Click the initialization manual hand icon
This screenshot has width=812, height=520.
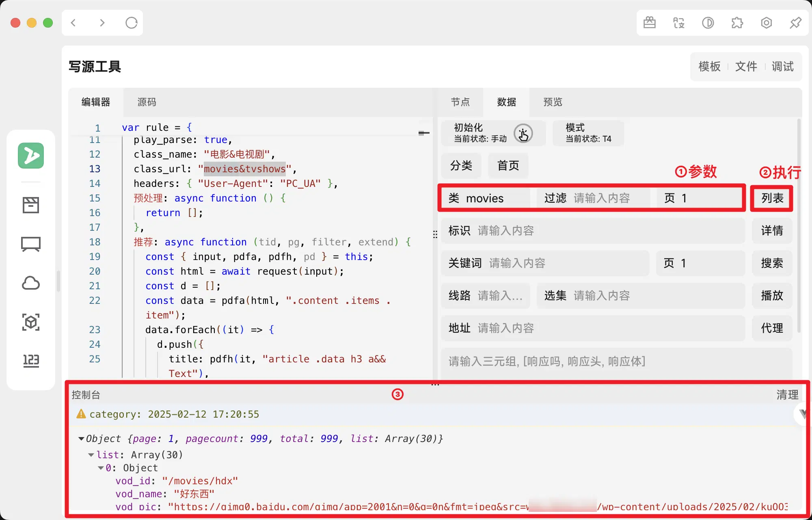coord(523,134)
